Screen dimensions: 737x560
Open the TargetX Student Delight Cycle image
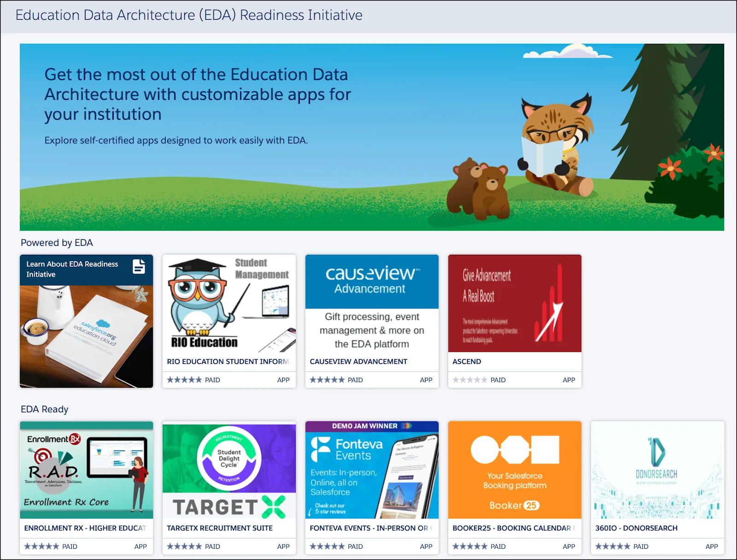point(229,470)
